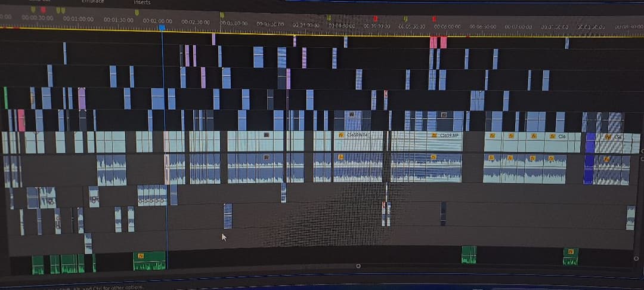644x290 pixels.
Task: Click the 00:02:30:00 timecode on the ruler
Action: click(x=196, y=21)
